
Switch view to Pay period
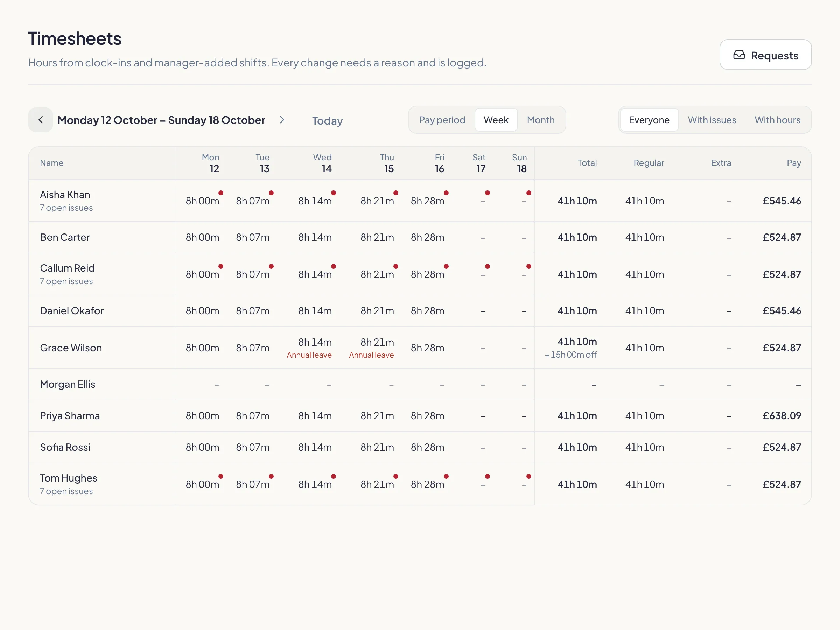[442, 120]
